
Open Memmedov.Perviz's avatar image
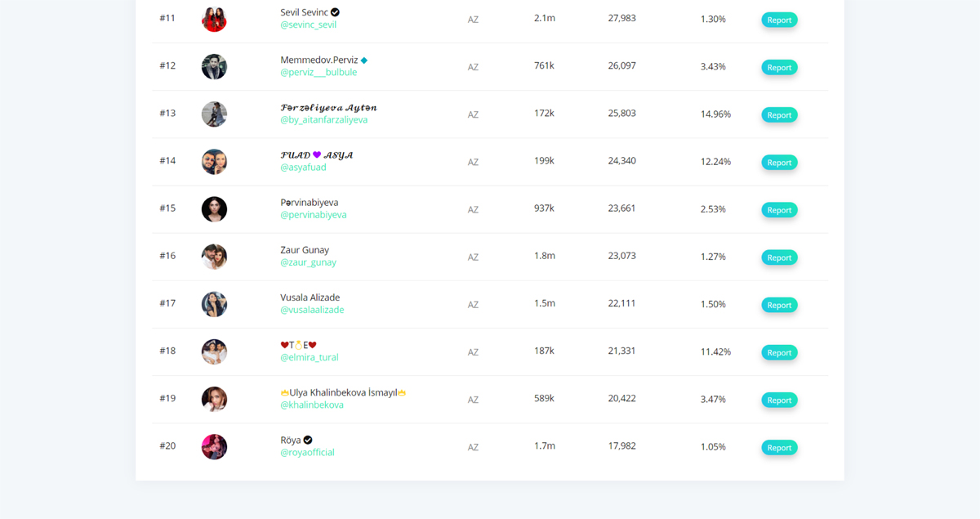[214, 67]
